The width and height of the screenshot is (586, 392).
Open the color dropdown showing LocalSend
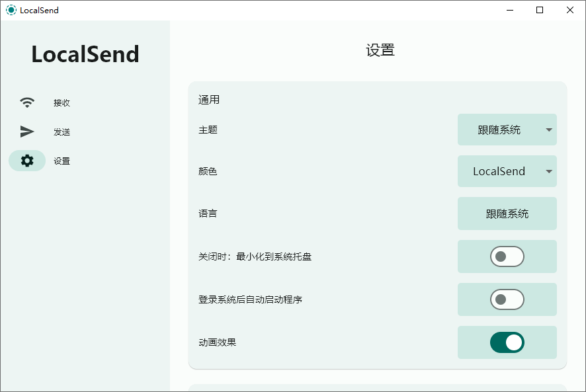pyautogui.click(x=507, y=171)
